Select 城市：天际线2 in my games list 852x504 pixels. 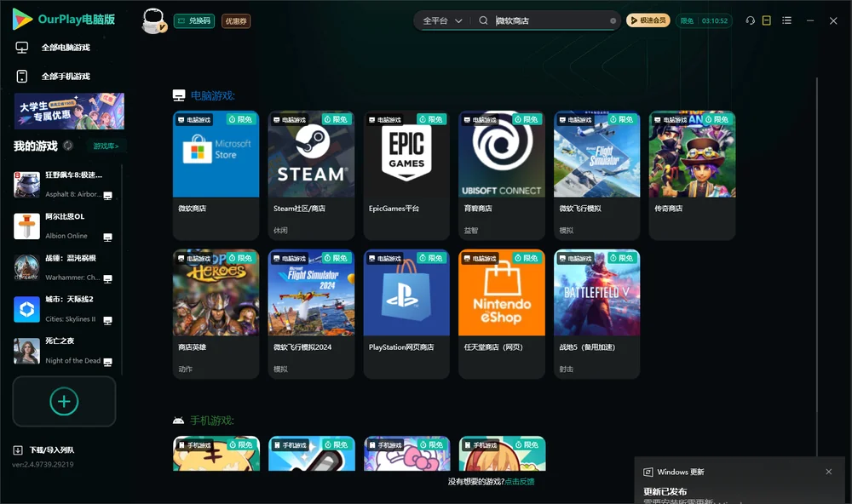(63, 309)
